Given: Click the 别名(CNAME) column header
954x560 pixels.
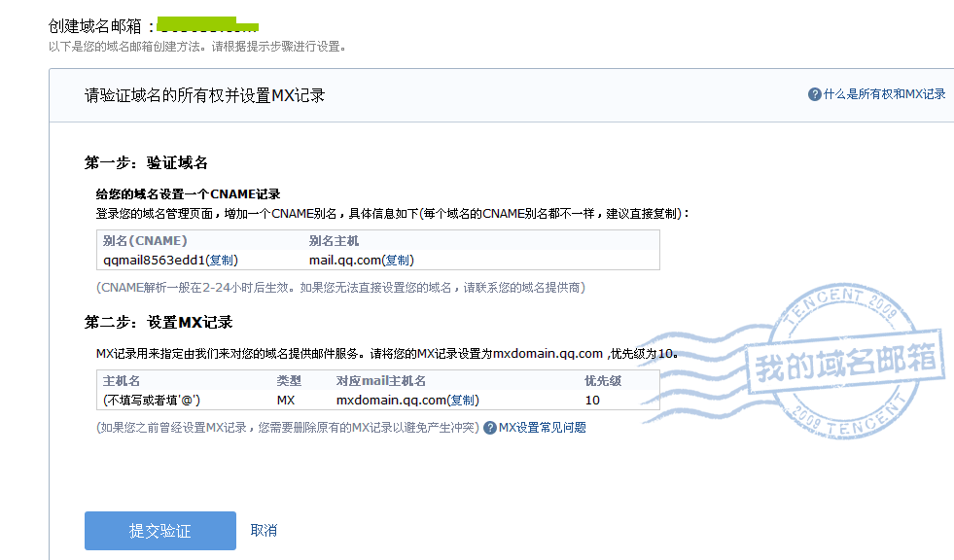Looking at the screenshot, I should click(145, 241).
